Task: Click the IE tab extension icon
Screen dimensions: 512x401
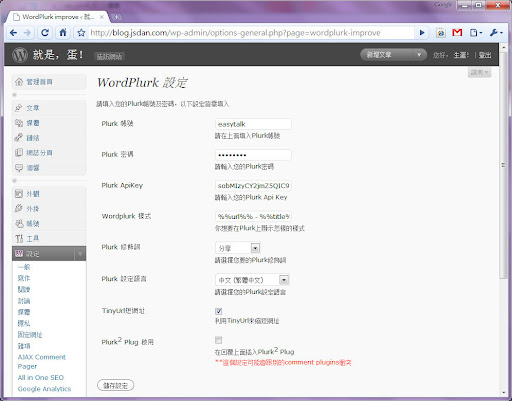Action: (441, 33)
